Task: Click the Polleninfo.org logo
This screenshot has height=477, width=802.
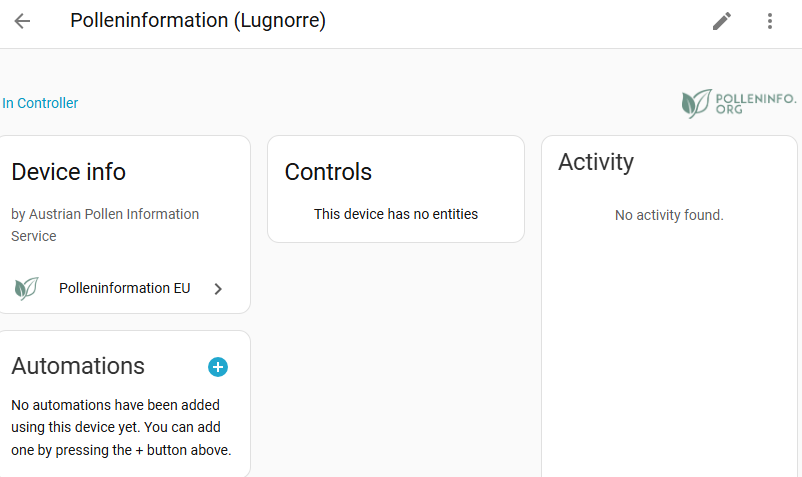Action: pyautogui.click(x=738, y=103)
